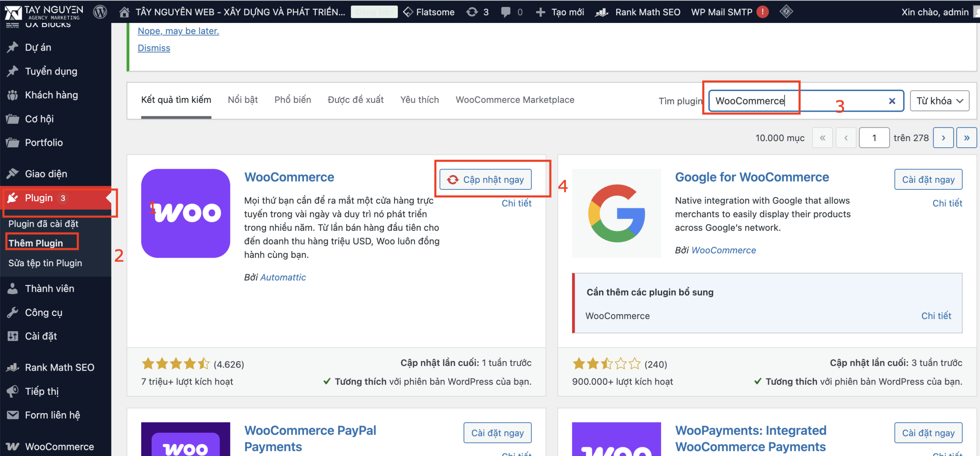This screenshot has width=980, height=456.
Task: Click the current page number field
Action: 874,138
